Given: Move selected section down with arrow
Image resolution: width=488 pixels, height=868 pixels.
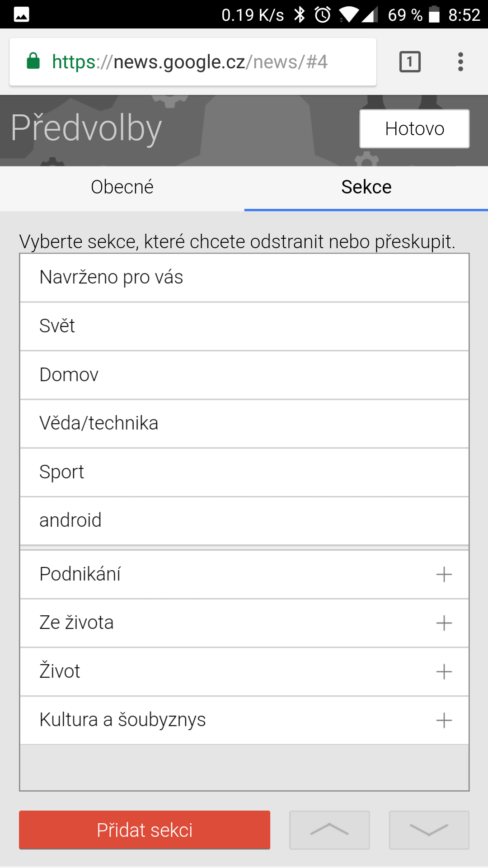Looking at the screenshot, I should [429, 830].
